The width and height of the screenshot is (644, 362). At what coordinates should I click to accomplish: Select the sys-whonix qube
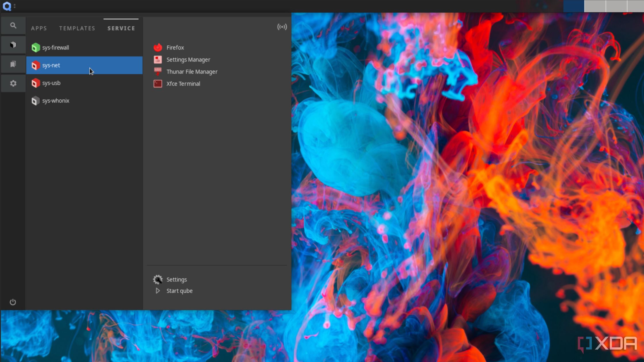(56, 101)
